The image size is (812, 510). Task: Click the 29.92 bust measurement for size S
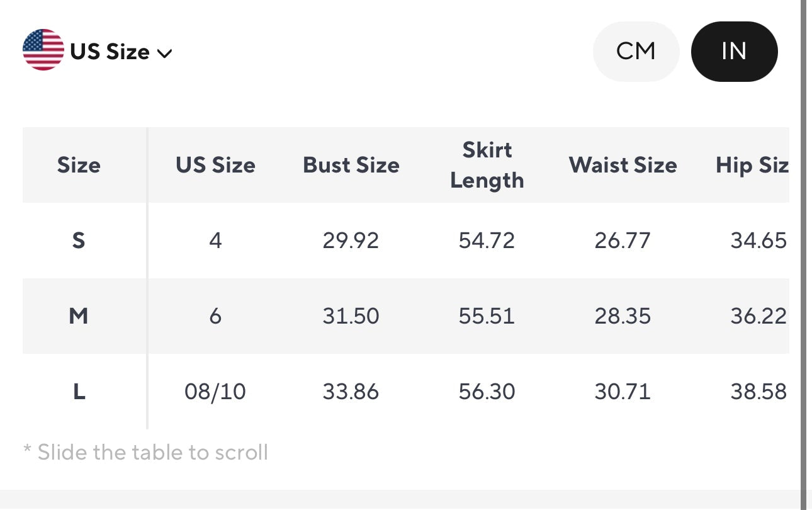pos(351,240)
